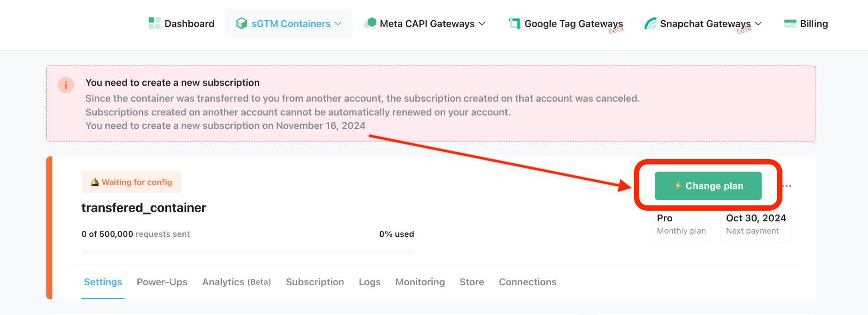Click the requests usage progress bar
868x315 pixels.
pyautogui.click(x=248, y=252)
